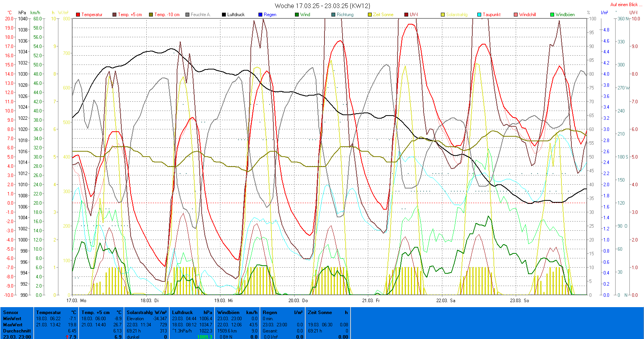This screenshot has width=644, height=339.
Task: Click the brown 'Temp. +5 cm' legend swatch
Action: [114, 15]
